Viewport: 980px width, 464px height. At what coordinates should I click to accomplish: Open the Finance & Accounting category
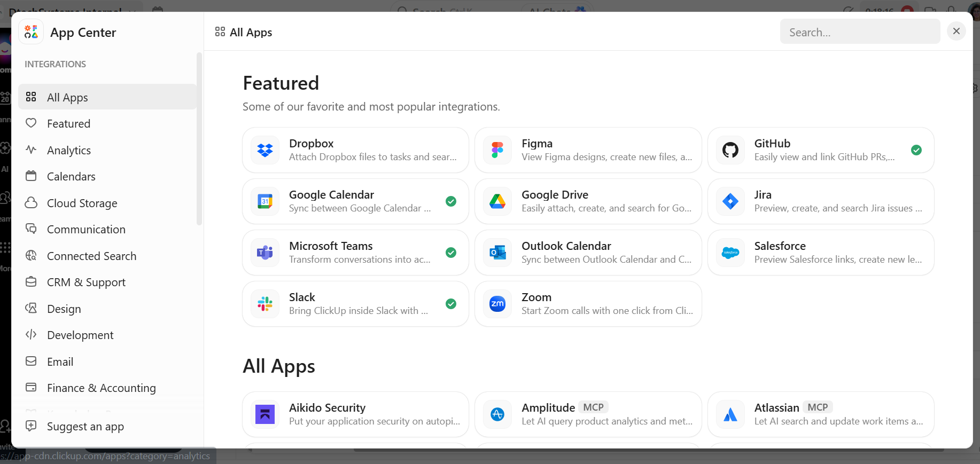pos(107,388)
